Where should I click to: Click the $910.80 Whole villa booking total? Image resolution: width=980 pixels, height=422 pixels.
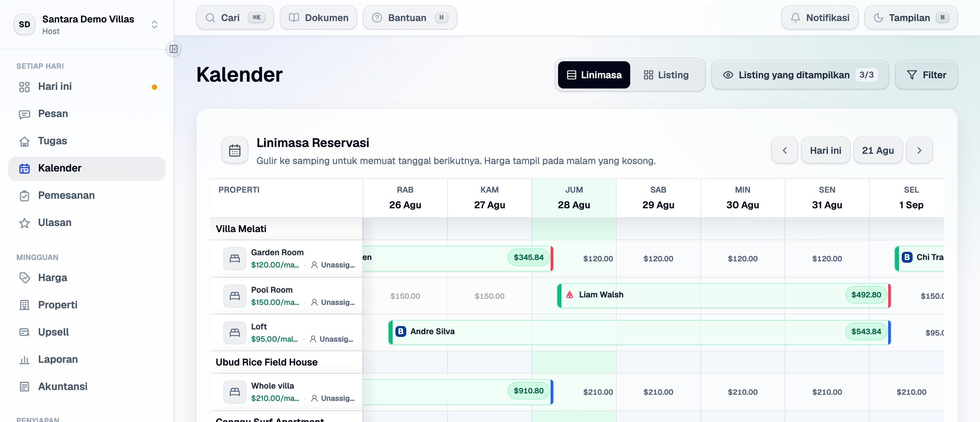click(x=528, y=391)
